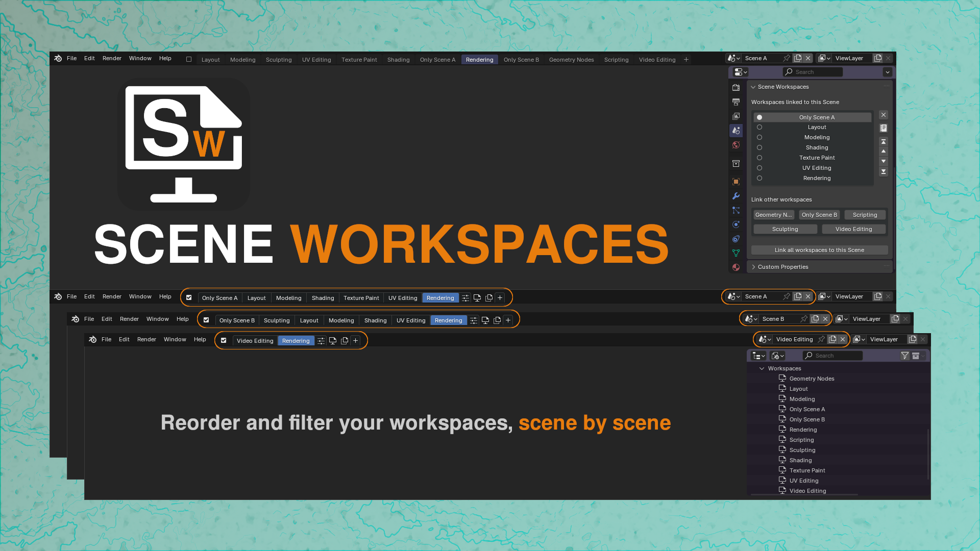Open the Render menu in top bar
Image resolution: width=980 pixels, height=551 pixels.
112,58
